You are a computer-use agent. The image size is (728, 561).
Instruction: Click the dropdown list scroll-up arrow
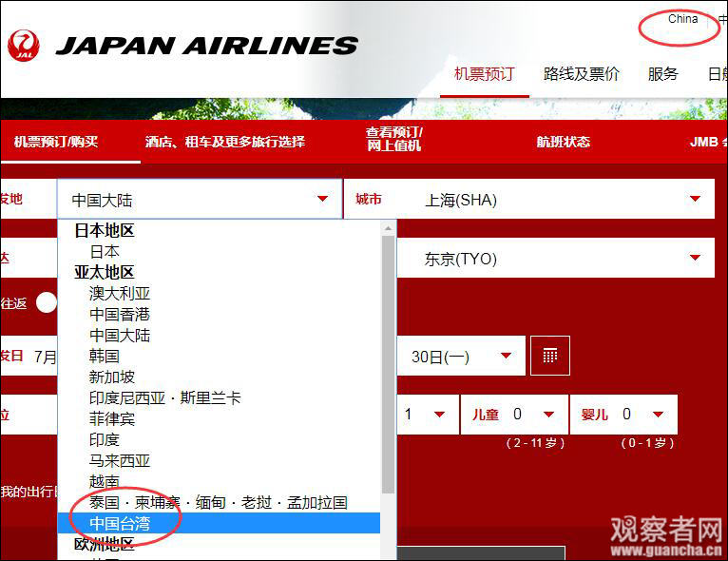(388, 228)
